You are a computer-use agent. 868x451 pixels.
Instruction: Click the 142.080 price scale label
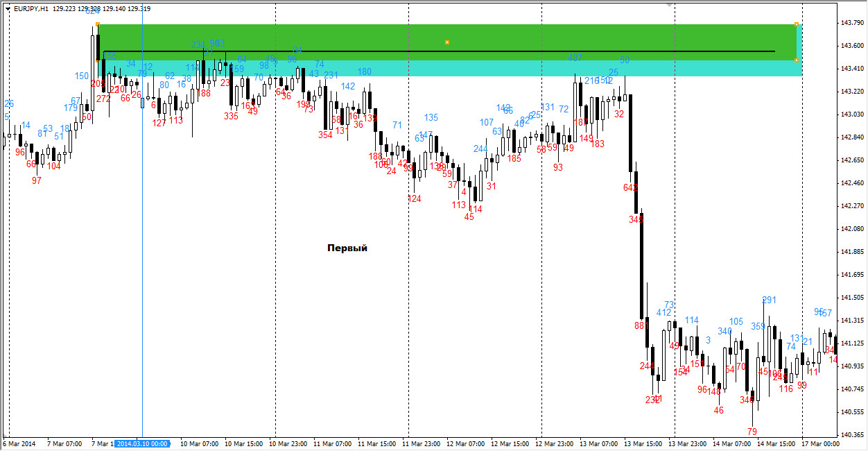851,229
